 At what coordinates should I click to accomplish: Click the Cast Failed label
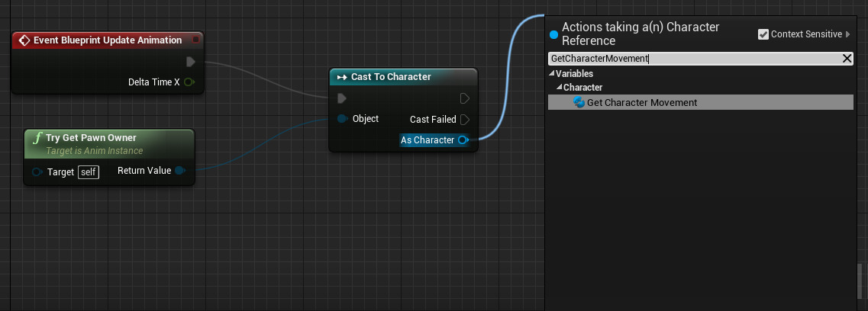[433, 120]
